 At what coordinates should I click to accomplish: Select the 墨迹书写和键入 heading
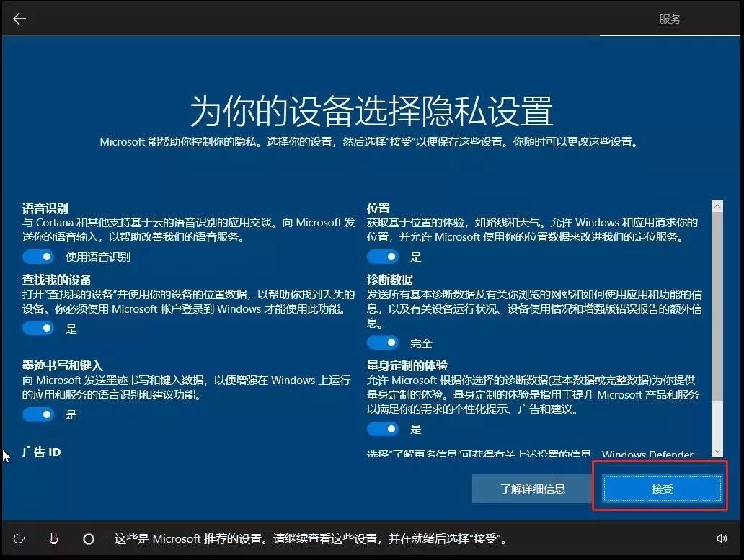pyautogui.click(x=62, y=365)
